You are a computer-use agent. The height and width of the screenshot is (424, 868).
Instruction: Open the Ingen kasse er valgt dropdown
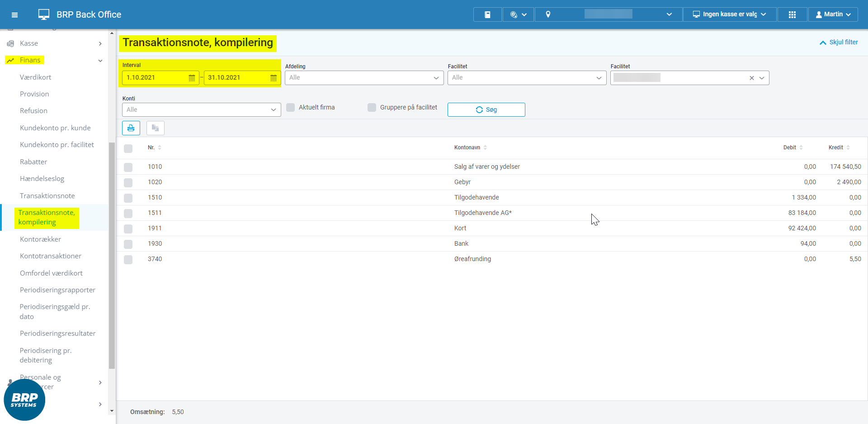[x=730, y=14]
